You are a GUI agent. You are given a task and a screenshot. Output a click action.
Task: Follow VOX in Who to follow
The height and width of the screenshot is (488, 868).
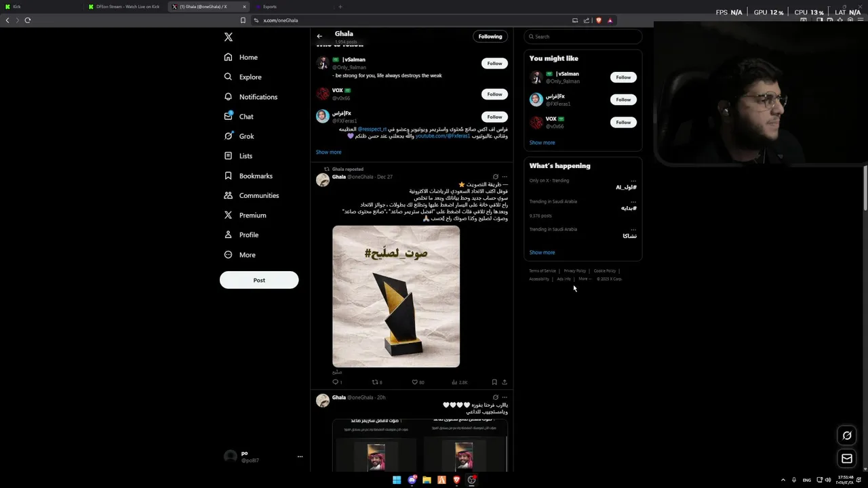[494, 94]
